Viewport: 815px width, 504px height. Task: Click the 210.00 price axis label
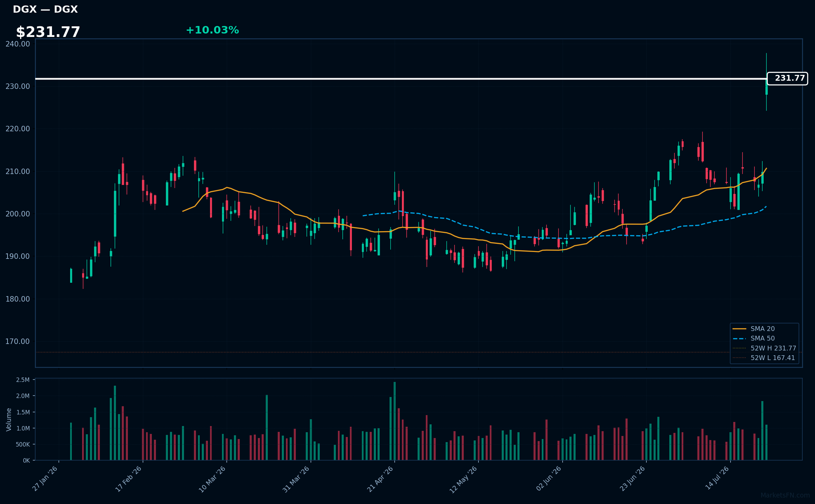point(18,171)
